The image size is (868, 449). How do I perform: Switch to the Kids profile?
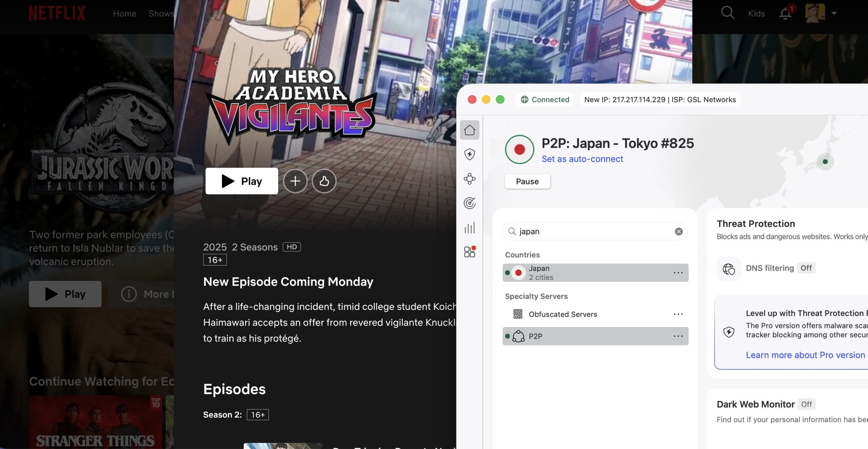click(756, 13)
